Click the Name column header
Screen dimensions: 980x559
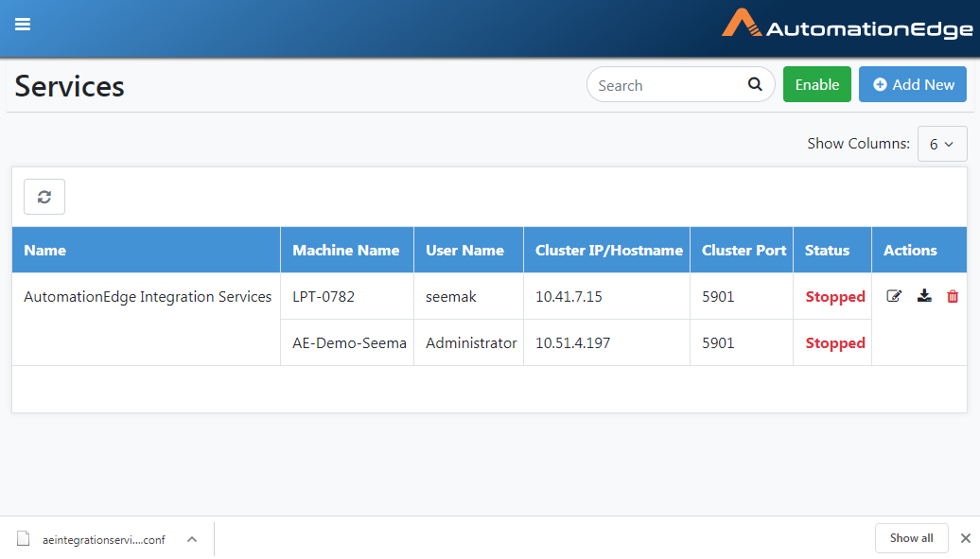pyautogui.click(x=147, y=250)
